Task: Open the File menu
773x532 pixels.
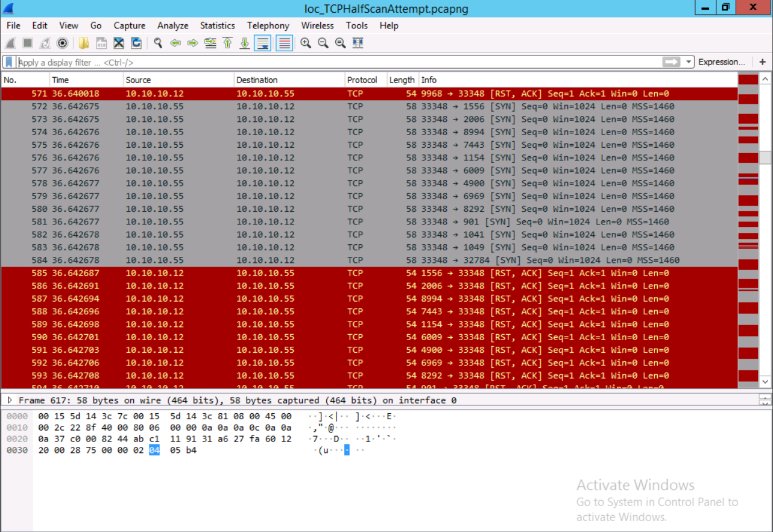Action: click(13, 25)
